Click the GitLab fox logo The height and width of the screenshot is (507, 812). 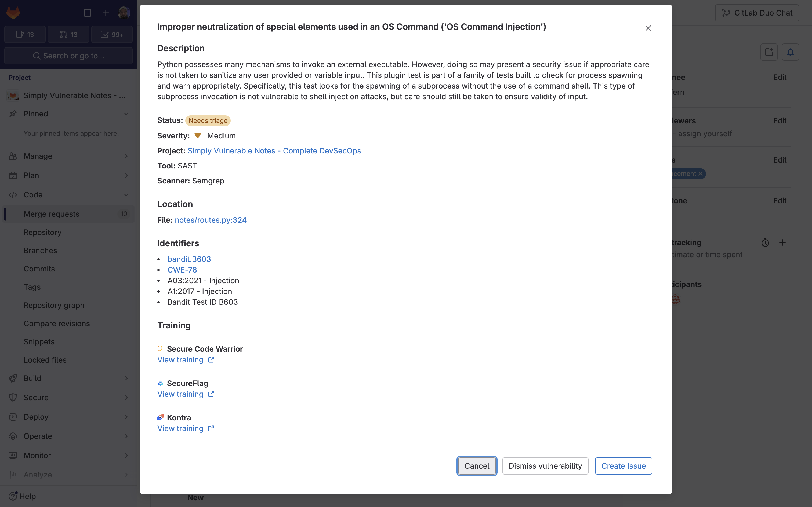point(12,13)
